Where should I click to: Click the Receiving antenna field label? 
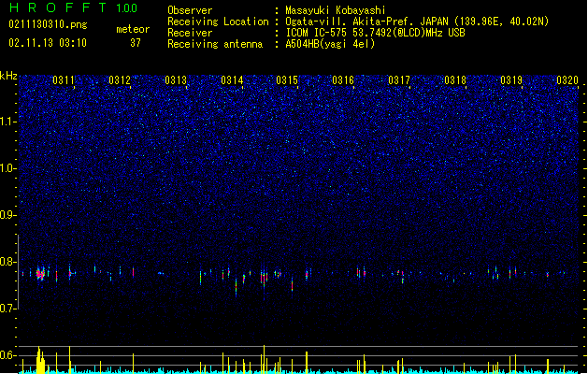(215, 44)
